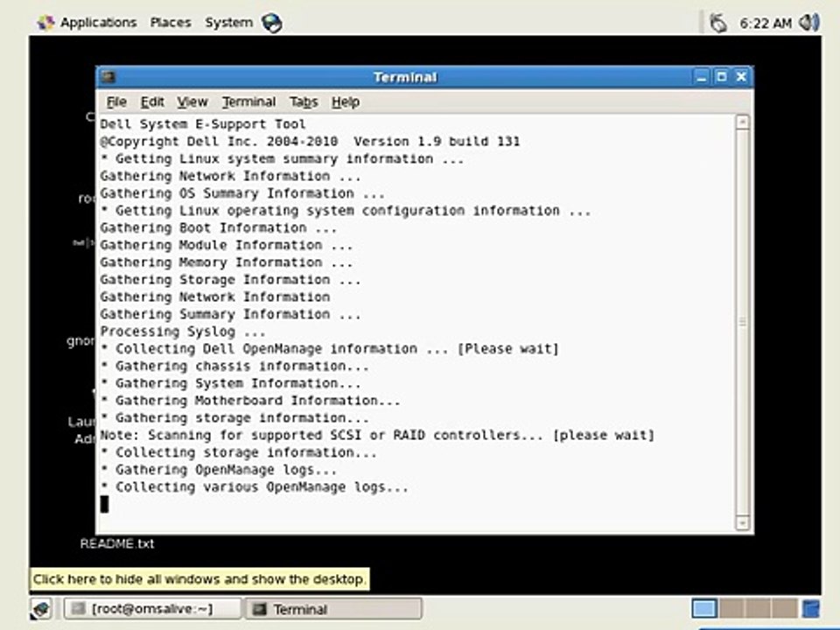Screen dimensions: 840x630
Task: Switch to the fourth workspace
Action: (x=784, y=609)
